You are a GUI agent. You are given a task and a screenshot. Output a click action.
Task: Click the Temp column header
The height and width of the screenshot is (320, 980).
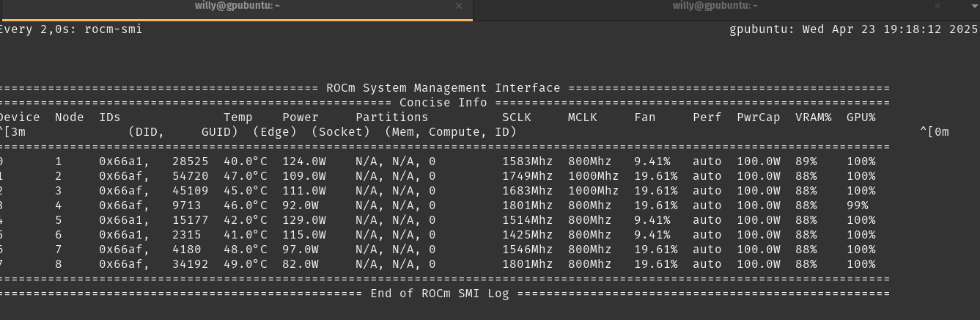coord(237,117)
